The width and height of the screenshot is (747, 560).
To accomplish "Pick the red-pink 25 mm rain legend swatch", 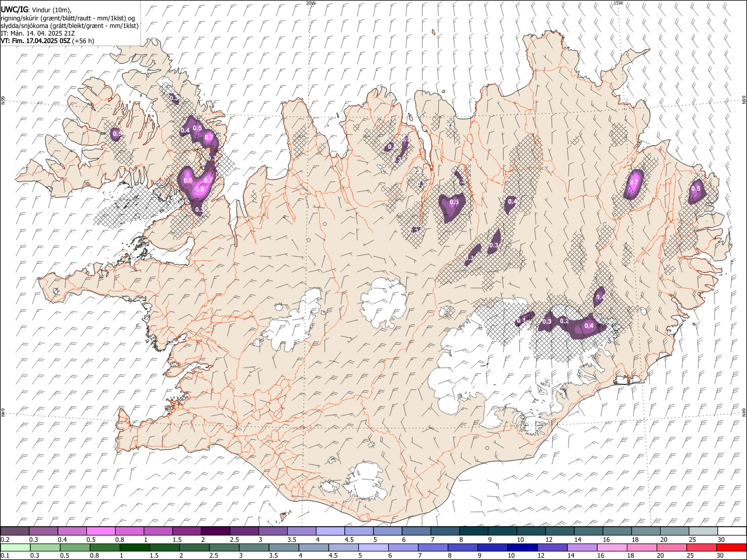I will point(702,547).
